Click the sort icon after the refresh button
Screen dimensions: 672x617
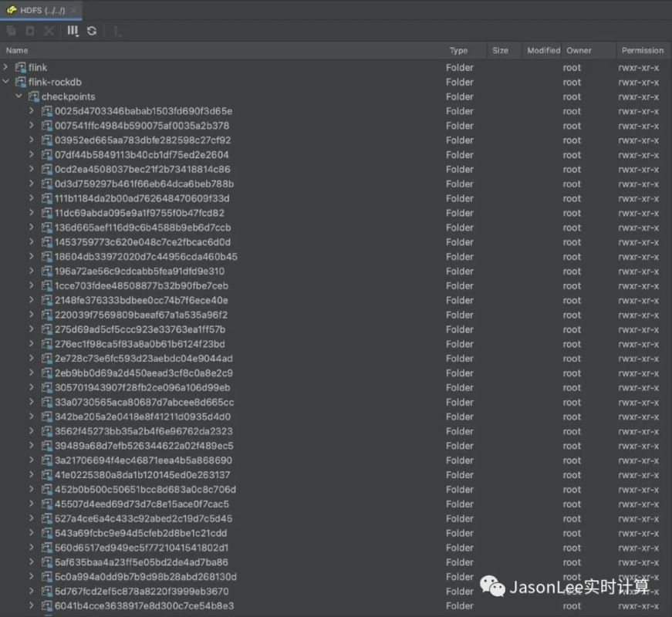point(117,31)
